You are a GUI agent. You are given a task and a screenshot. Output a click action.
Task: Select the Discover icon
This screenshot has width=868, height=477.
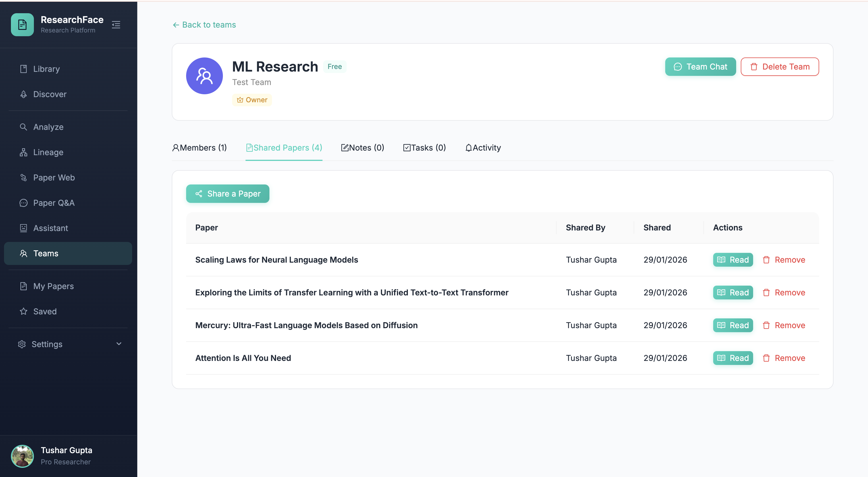23,94
